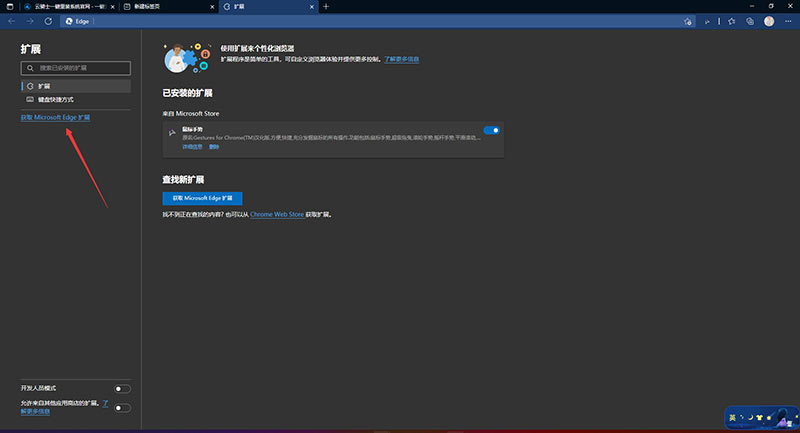This screenshot has width=800, height=433.
Task: Click 删除 under the 鼠标手势 extension
Action: [x=214, y=147]
